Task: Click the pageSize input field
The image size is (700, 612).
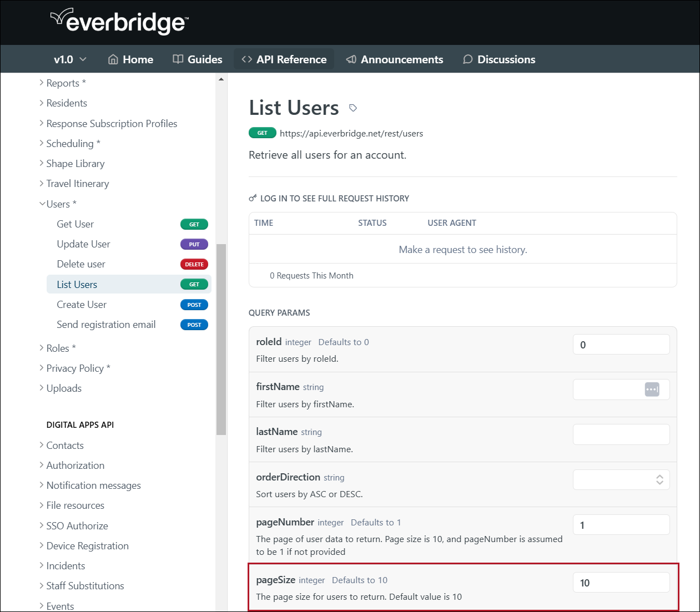Action: point(621,582)
